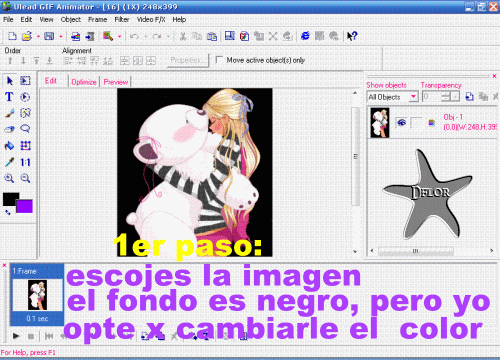Click the Transparency spinner arrows
The image size is (500, 360).
pyautogui.click(x=445, y=97)
